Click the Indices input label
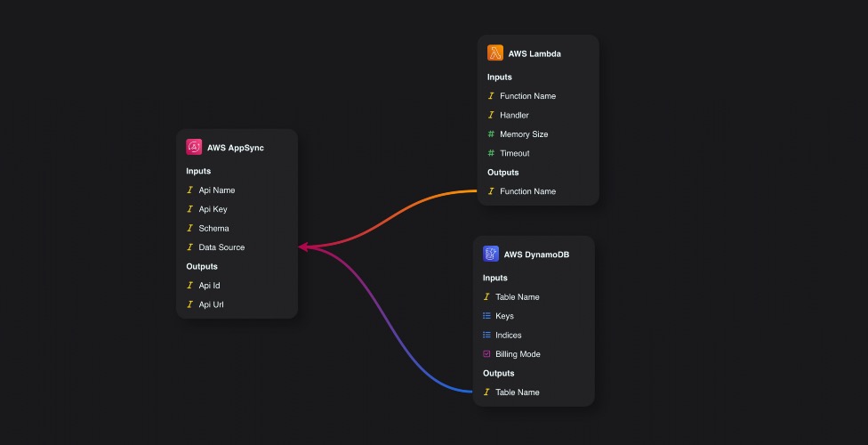Image resolution: width=868 pixels, height=445 pixels. [x=508, y=335]
